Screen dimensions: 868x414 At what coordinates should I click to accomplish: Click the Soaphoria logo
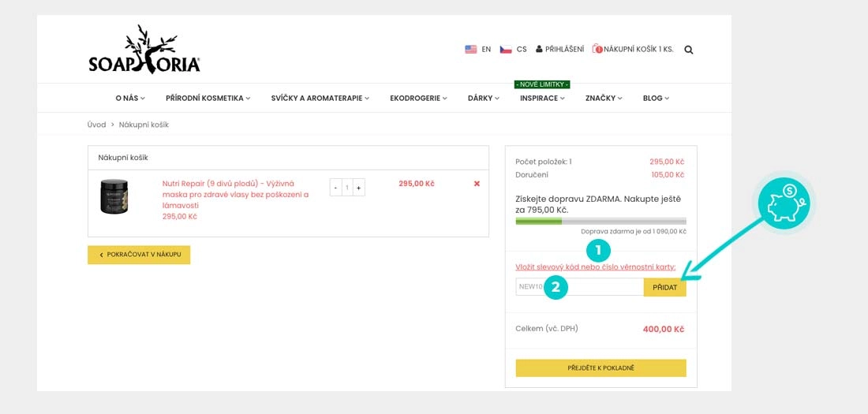(x=144, y=50)
